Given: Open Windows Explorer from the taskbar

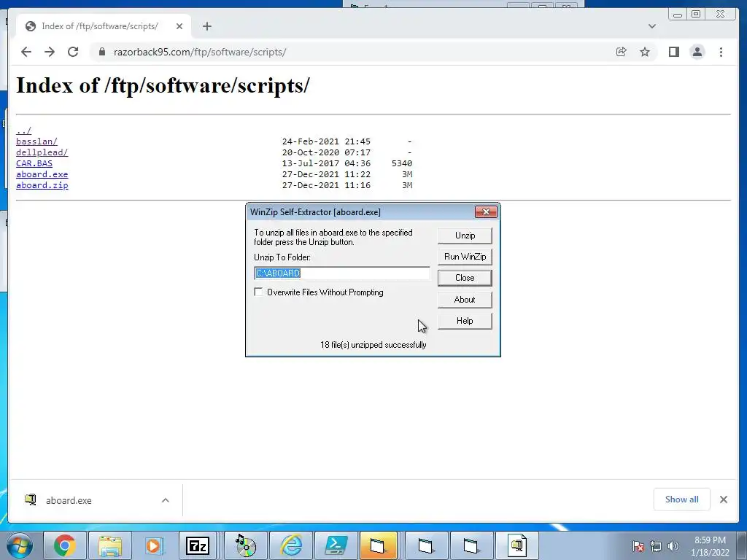Looking at the screenshot, I should tap(110, 545).
